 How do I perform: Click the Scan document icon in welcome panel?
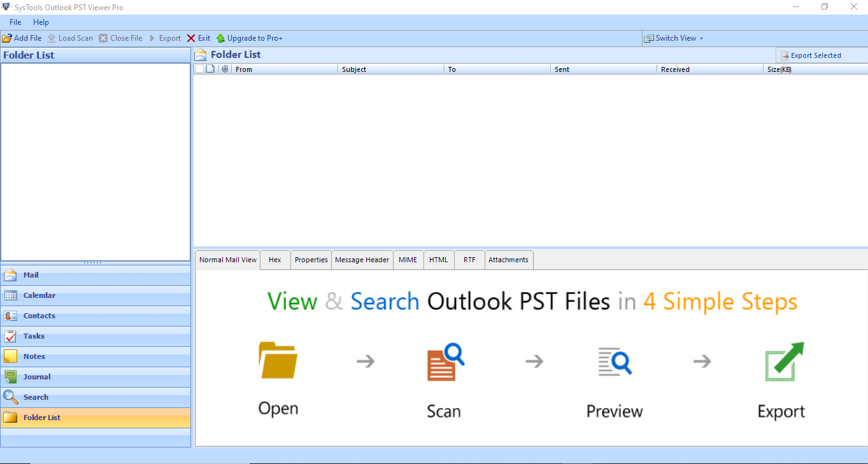click(x=445, y=362)
